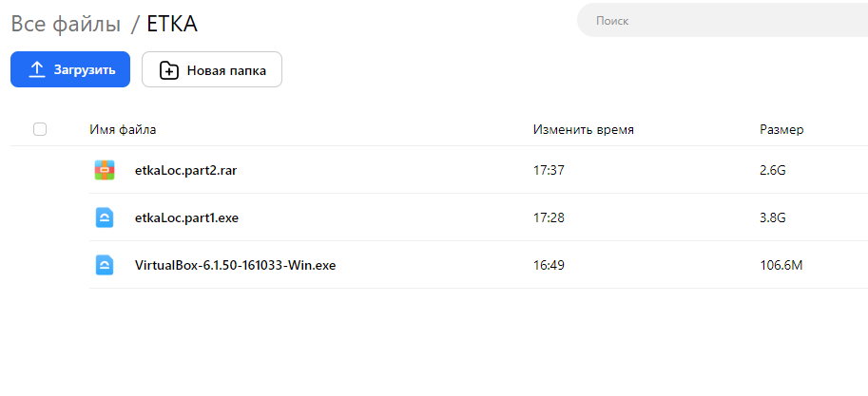868x396 pixels.
Task: Sort by the Размер column header
Action: click(x=781, y=130)
